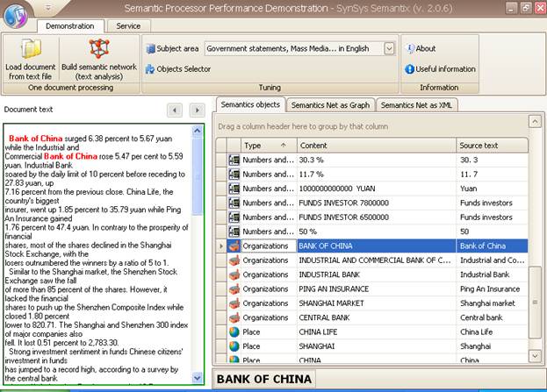Click the document text scrollbar thumb
Image resolution: width=547 pixels, height=392 pixels.
[x=197, y=176]
